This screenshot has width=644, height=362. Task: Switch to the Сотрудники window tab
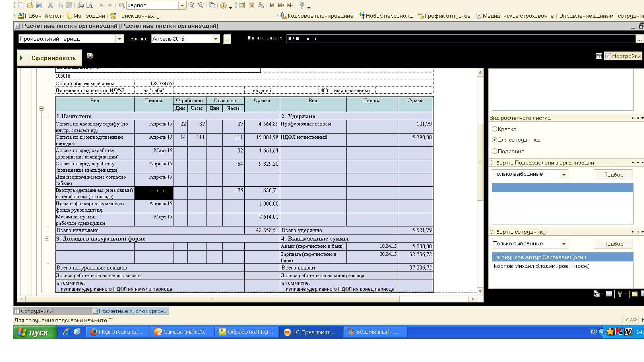coord(52,311)
